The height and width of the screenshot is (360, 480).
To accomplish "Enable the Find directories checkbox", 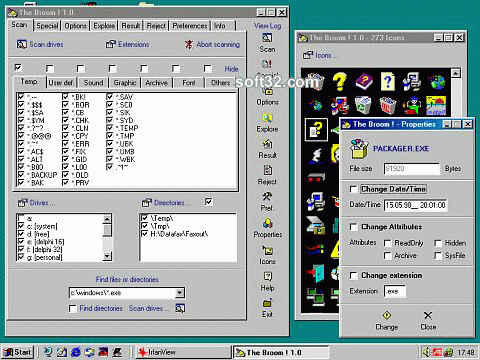I will (x=72, y=308).
